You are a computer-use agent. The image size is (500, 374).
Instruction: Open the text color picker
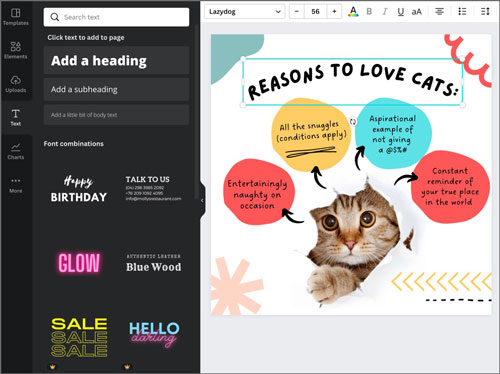point(353,12)
